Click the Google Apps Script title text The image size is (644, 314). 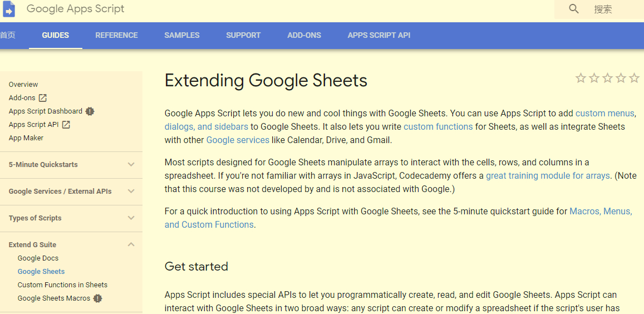click(x=76, y=9)
